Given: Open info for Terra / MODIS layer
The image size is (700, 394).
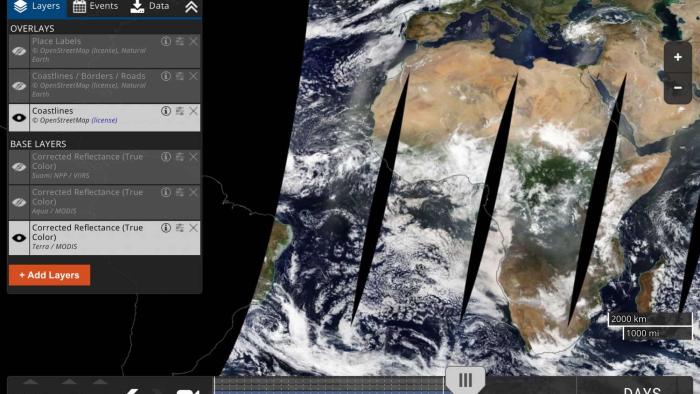Looking at the screenshot, I should coord(166,228).
